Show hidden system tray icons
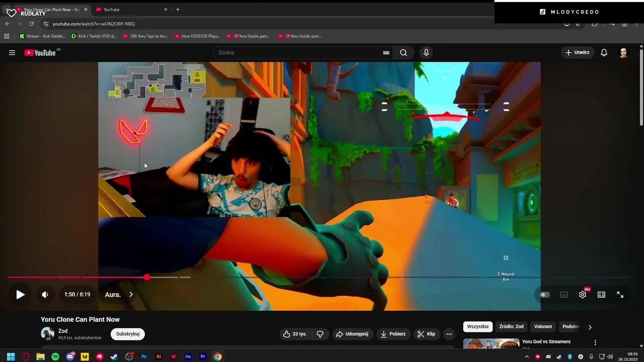Image resolution: width=644 pixels, height=362 pixels. coord(527,356)
